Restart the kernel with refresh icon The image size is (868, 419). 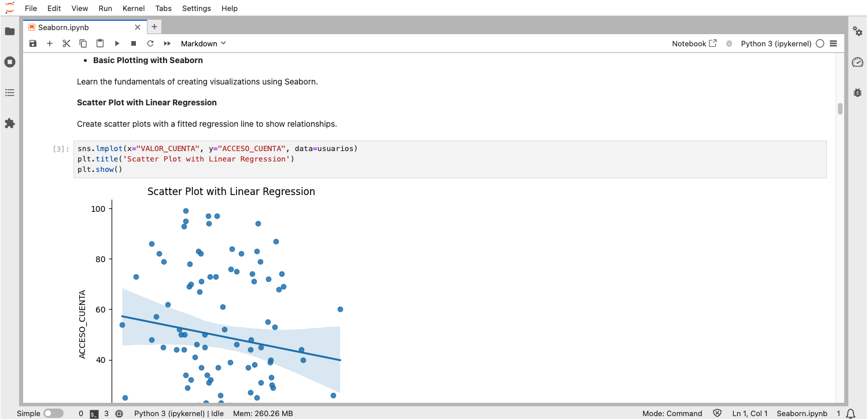coord(150,43)
